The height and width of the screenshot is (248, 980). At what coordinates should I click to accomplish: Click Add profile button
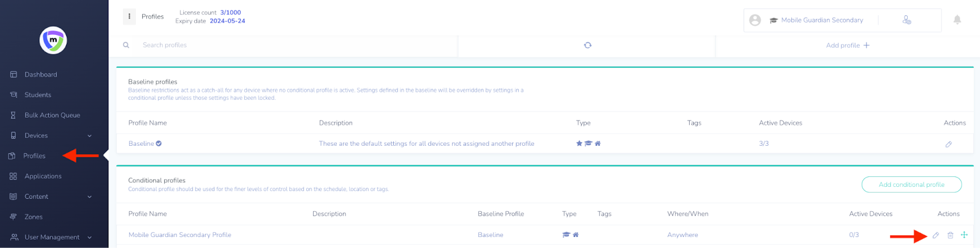[x=848, y=45]
